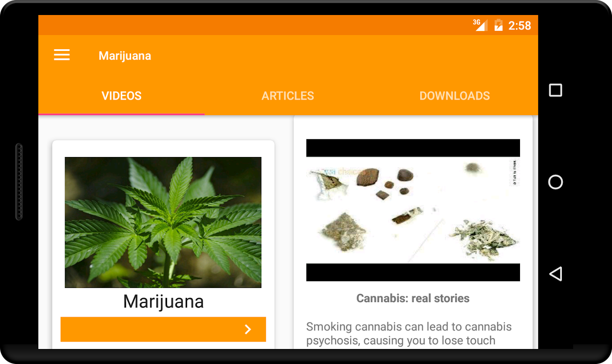Click the orange button under Marijuana
612x364 pixels.
(163, 329)
